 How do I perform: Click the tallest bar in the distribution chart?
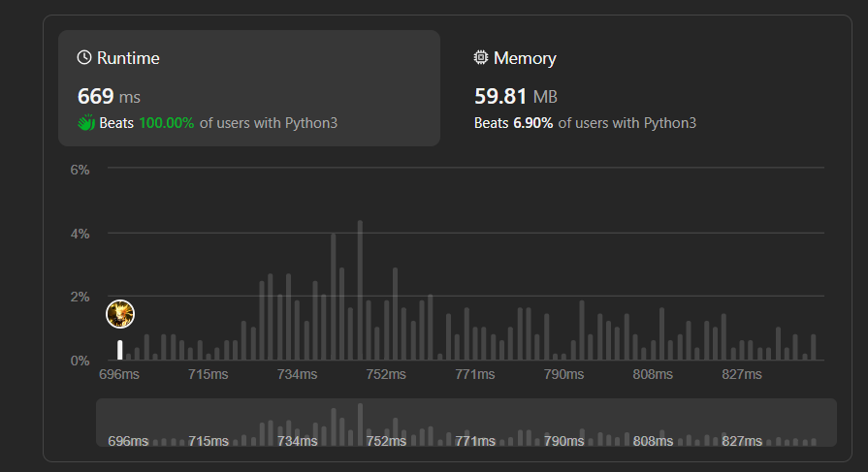click(360, 291)
